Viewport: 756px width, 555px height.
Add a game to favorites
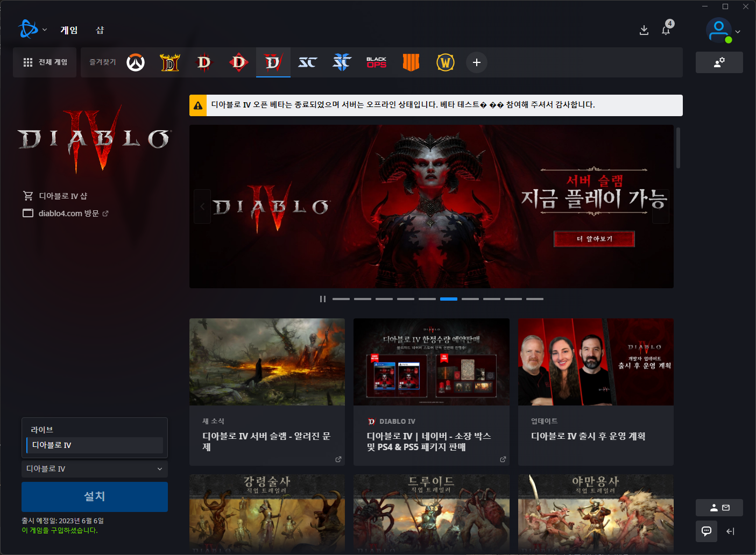[477, 62]
